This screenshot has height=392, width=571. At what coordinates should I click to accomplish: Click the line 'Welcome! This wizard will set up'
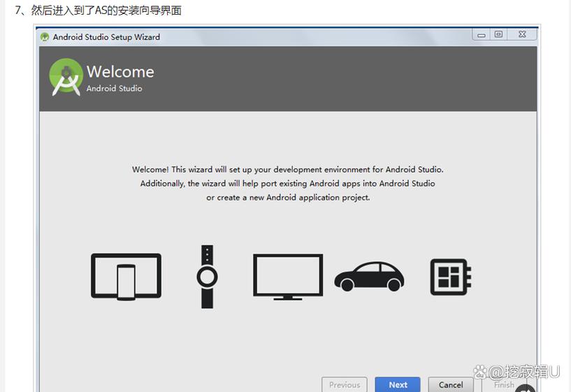pos(288,170)
